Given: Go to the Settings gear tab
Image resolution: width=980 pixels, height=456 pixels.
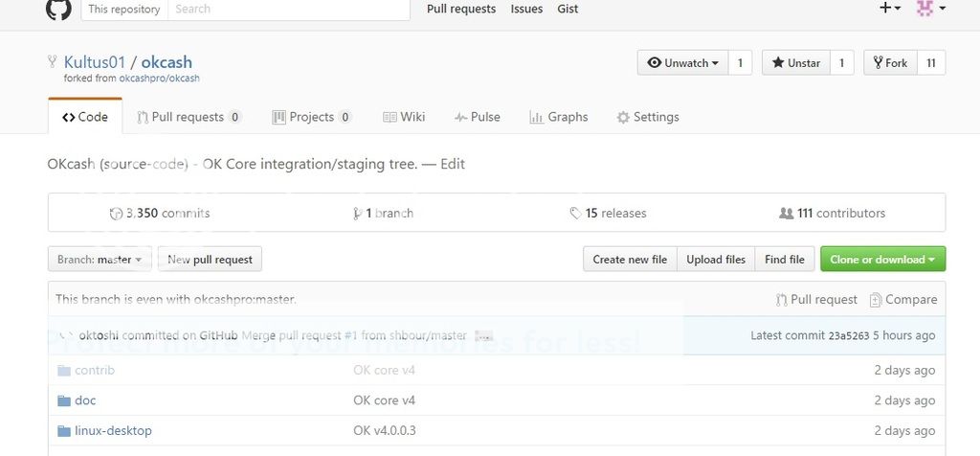Looking at the screenshot, I should pyautogui.click(x=648, y=117).
